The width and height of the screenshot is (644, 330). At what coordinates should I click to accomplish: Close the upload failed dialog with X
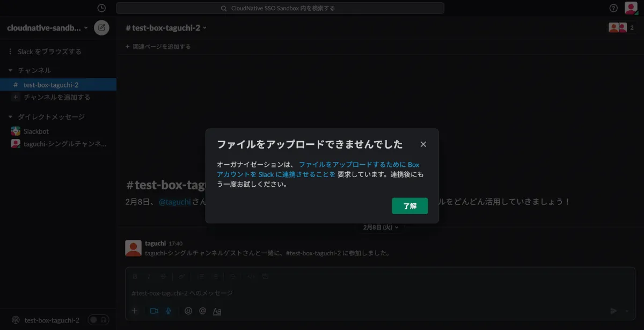point(423,144)
